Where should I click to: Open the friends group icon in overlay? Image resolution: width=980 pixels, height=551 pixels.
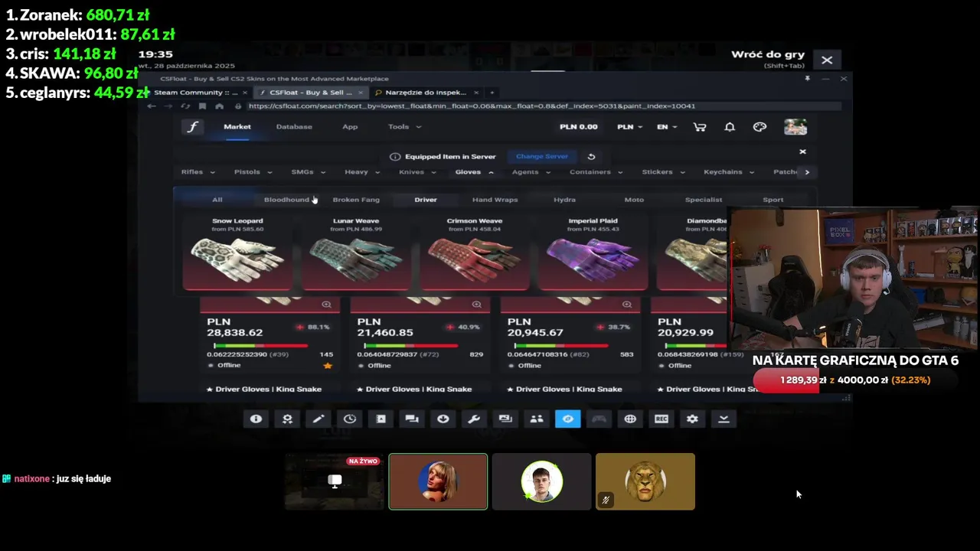537,419
